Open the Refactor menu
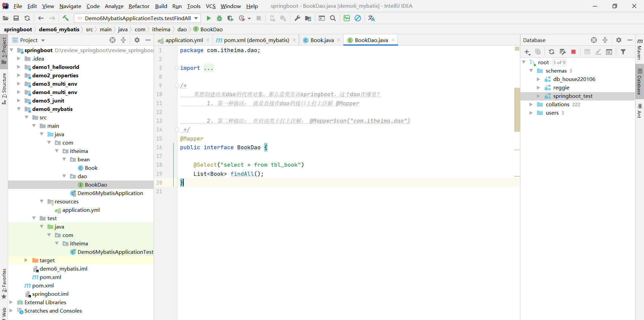The width and height of the screenshot is (644, 320). pos(139,6)
